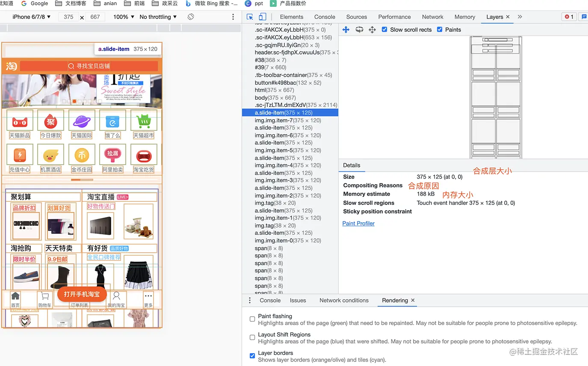
Task: Switch to the Network tab
Action: (x=433, y=17)
